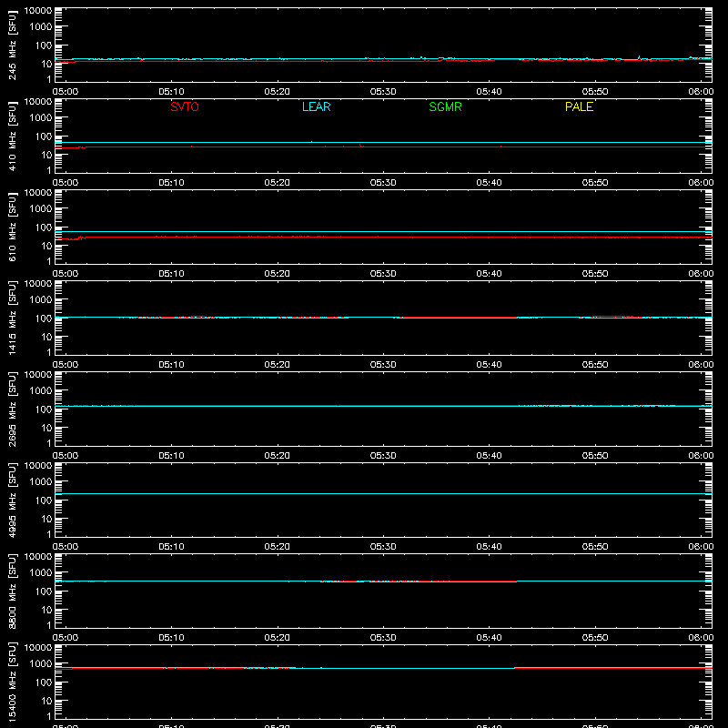728x728 pixels.
Task: Click the red SVTO legend label
Action: (x=185, y=106)
